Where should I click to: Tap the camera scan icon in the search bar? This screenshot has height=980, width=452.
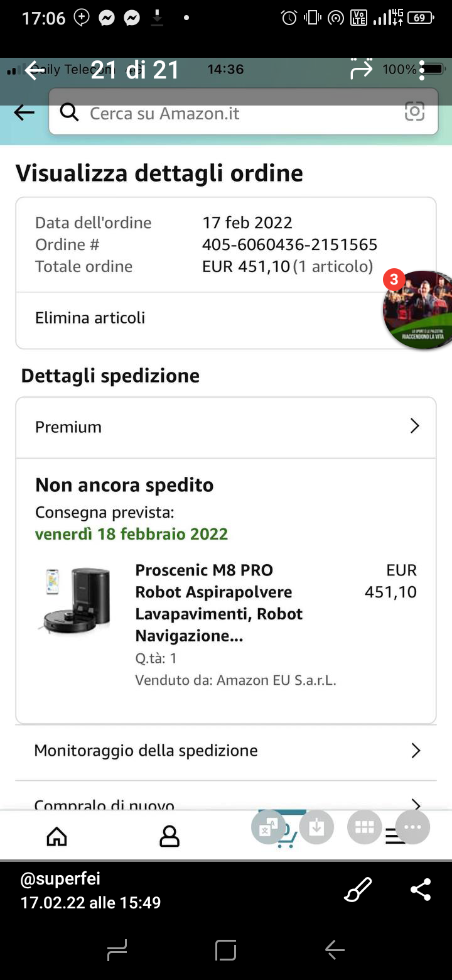point(414,112)
